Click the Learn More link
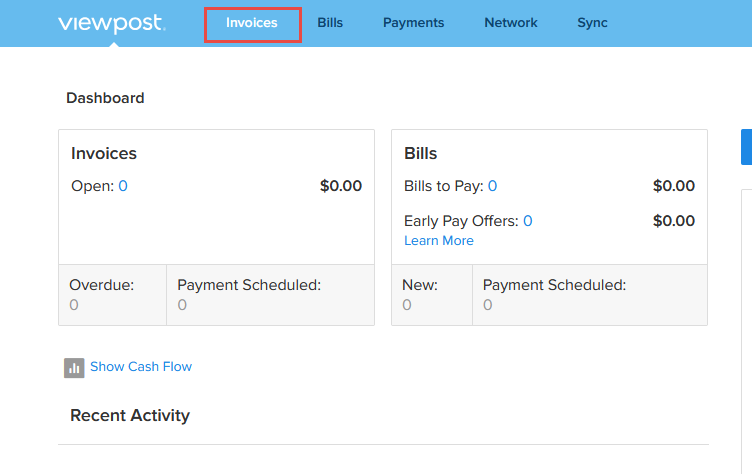The height and width of the screenshot is (474, 752). pyautogui.click(x=439, y=240)
